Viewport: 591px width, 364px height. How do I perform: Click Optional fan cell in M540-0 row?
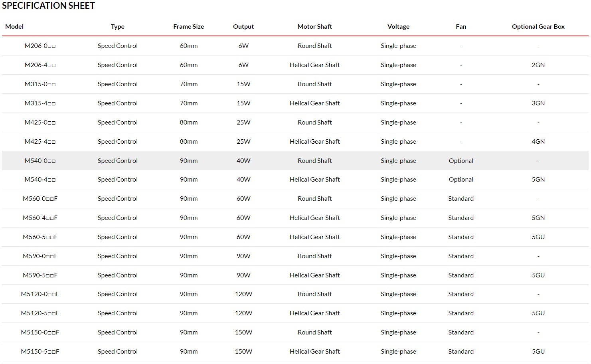click(x=461, y=161)
